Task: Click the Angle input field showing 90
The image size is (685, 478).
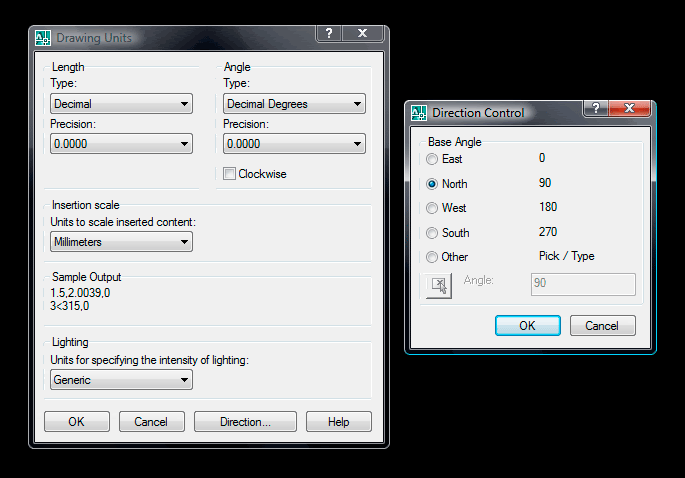Action: tap(583, 284)
